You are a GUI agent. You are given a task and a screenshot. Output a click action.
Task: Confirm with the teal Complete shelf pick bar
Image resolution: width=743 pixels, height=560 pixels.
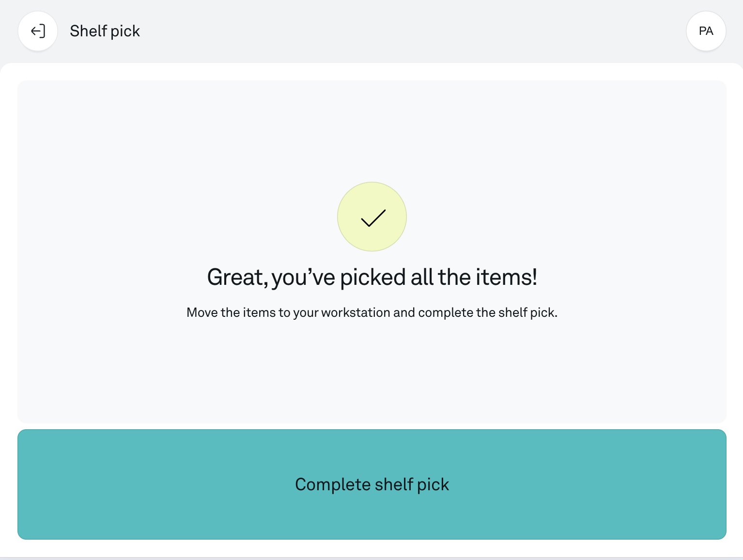(x=372, y=484)
